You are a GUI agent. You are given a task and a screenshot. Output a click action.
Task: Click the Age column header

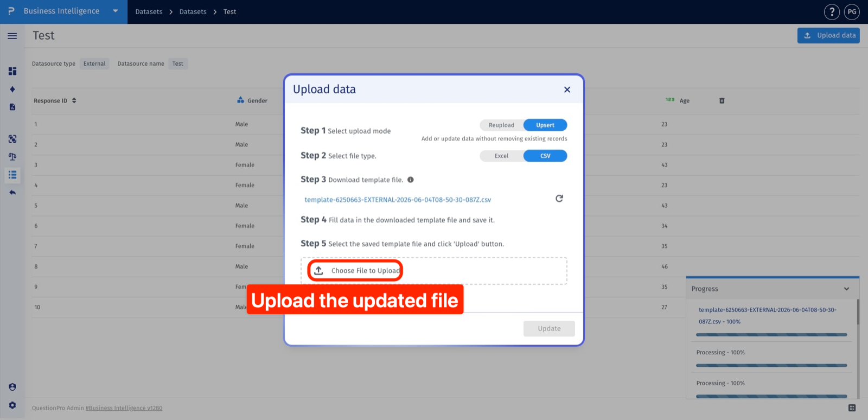click(685, 101)
